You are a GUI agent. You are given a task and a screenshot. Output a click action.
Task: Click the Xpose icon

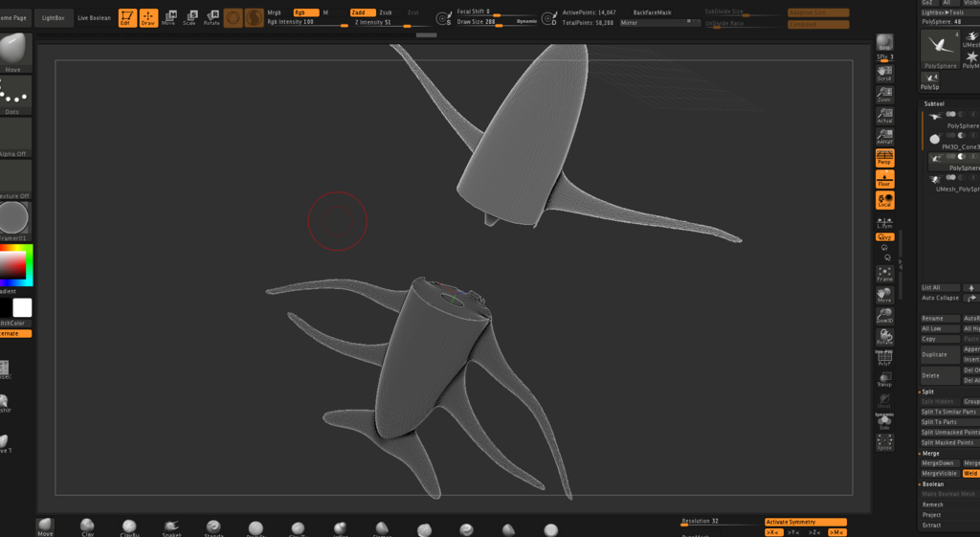884,442
